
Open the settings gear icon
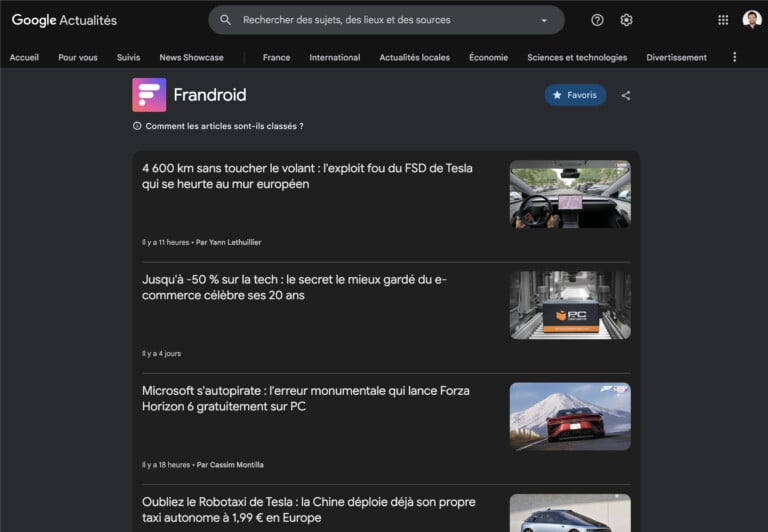pos(626,20)
